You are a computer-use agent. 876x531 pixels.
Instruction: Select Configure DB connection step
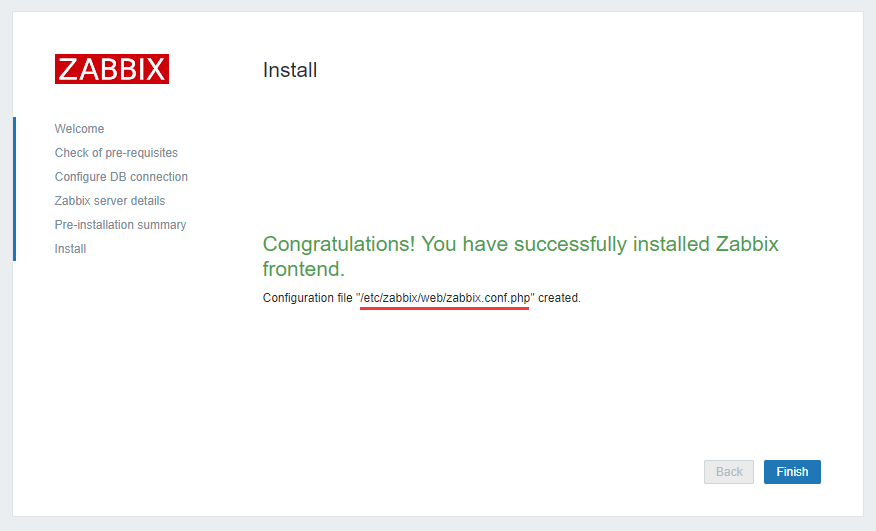(121, 177)
